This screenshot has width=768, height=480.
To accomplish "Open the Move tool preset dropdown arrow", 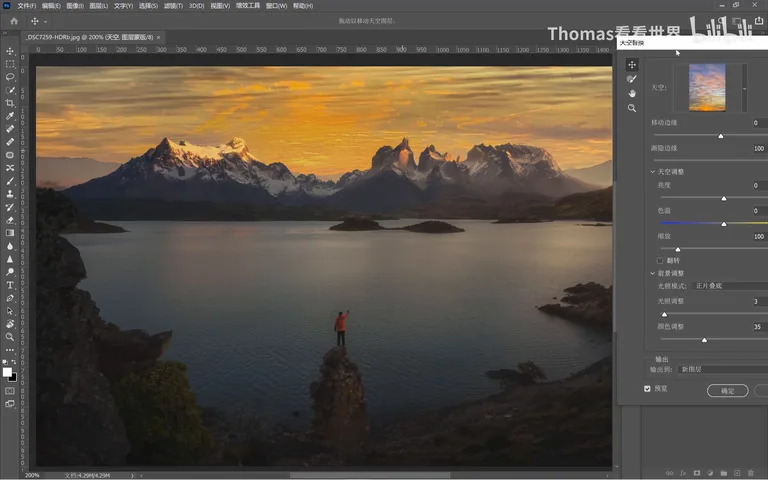I will (x=46, y=22).
